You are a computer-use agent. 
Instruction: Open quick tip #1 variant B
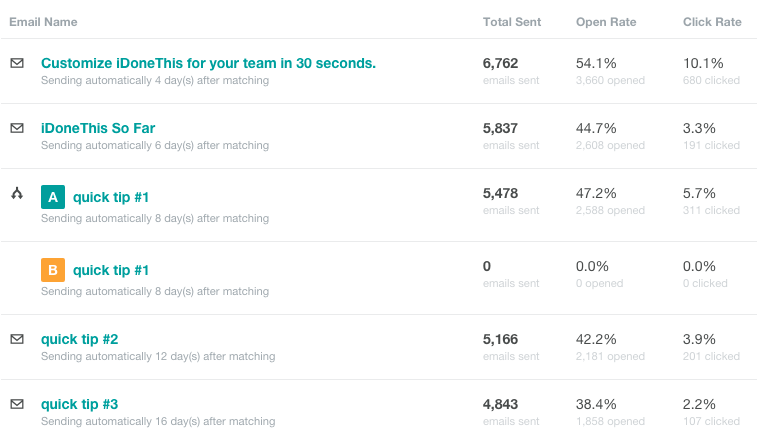(x=111, y=270)
